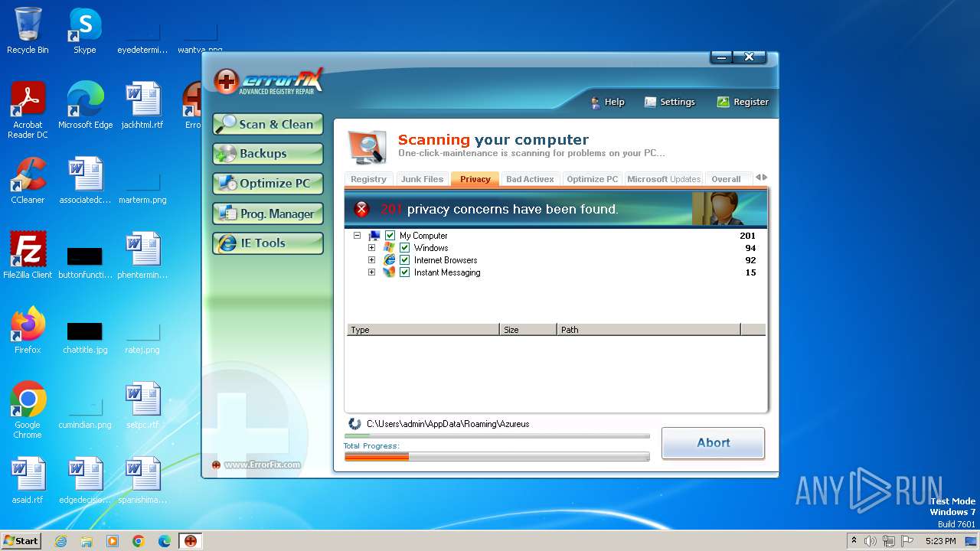980x551 pixels.
Task: Open the jackhtml.rtf desktop file
Action: (x=142, y=106)
